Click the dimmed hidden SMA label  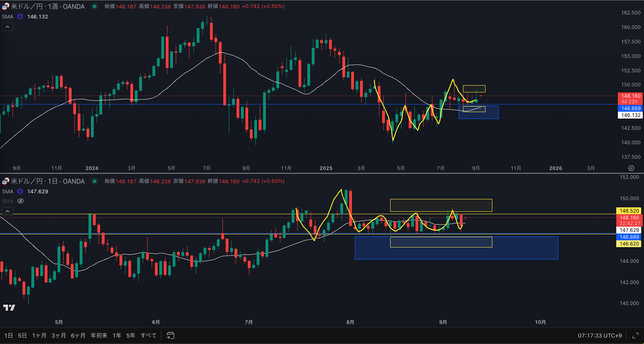(x=8, y=201)
